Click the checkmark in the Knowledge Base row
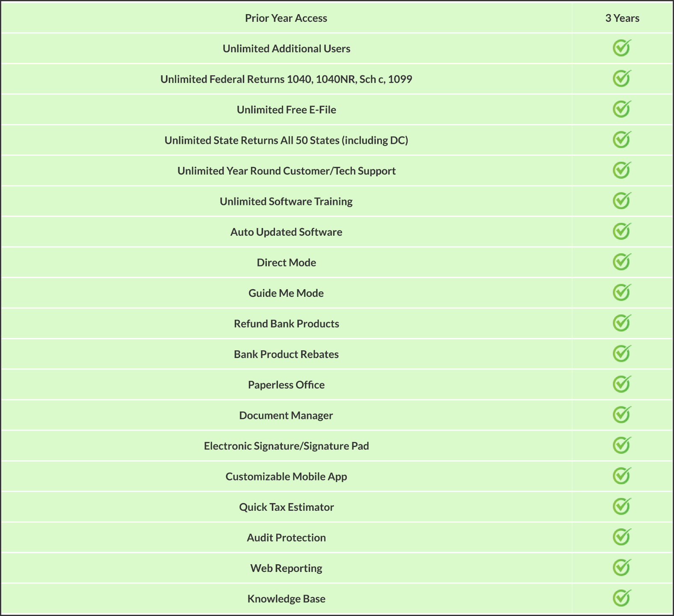 [x=622, y=598]
